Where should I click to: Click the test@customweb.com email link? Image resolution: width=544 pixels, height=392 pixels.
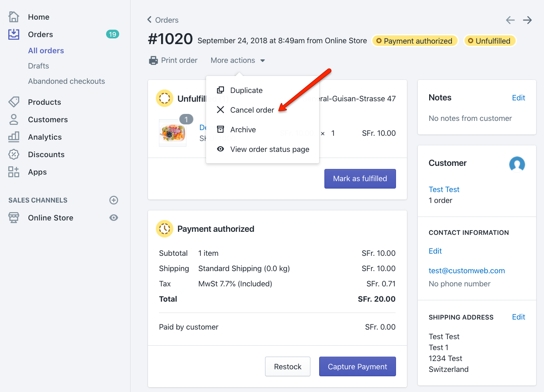click(467, 271)
